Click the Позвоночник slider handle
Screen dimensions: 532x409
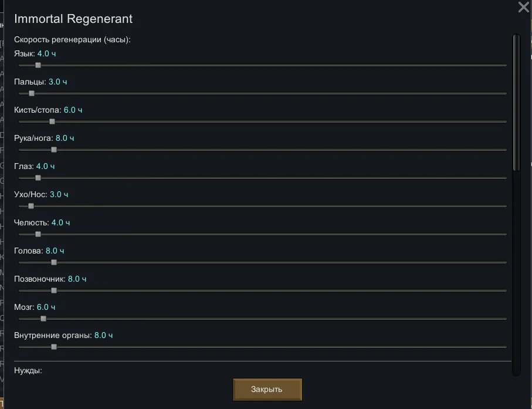54,290
